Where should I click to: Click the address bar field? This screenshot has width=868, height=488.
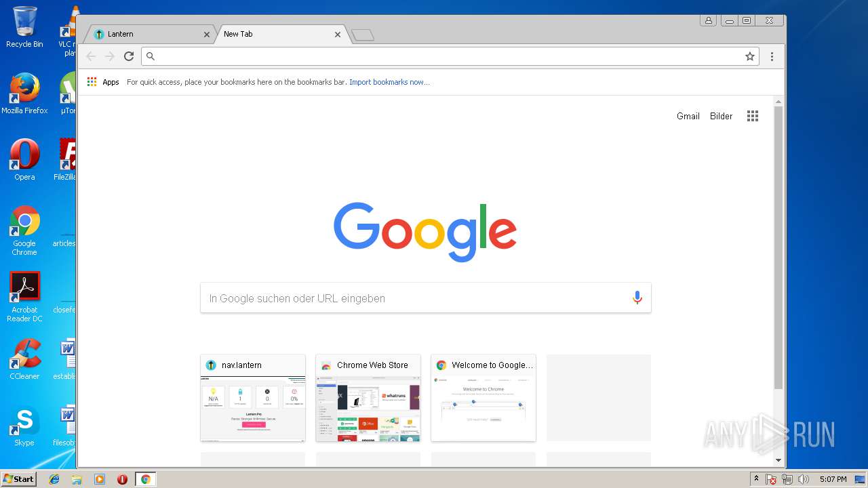pos(450,56)
